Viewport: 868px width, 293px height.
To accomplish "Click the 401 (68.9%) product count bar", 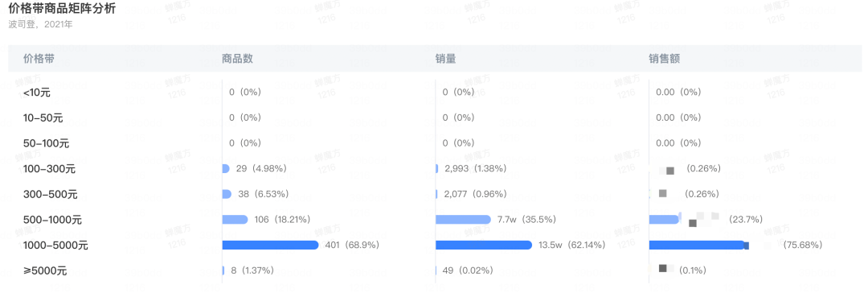I will tap(270, 246).
